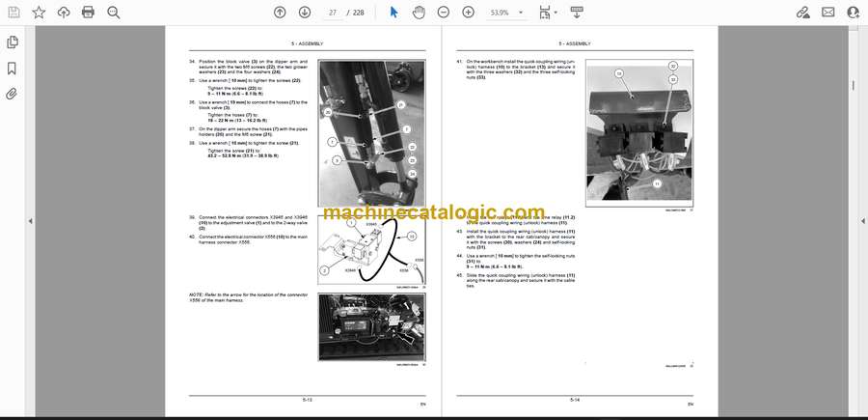
Task: Save the PDF file
Action: (x=14, y=13)
